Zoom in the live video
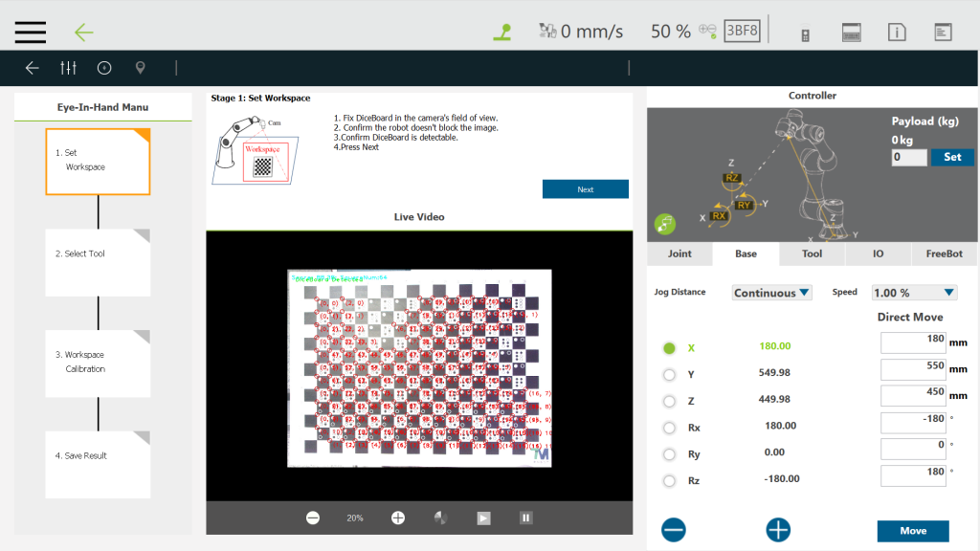This screenshot has height=551, width=980. click(x=398, y=518)
